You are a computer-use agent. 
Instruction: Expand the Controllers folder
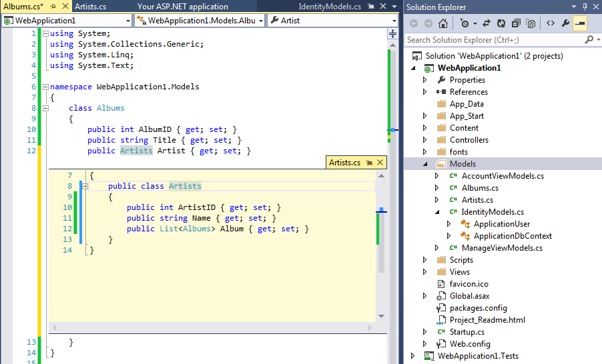point(425,139)
